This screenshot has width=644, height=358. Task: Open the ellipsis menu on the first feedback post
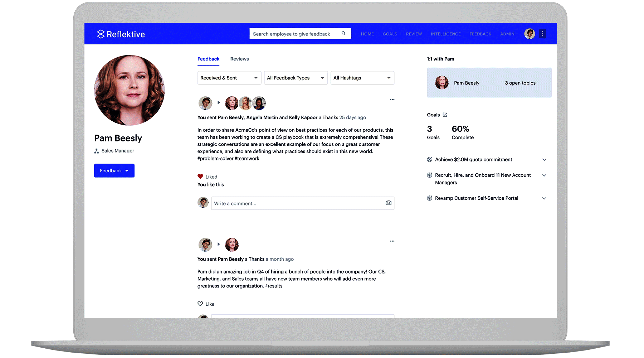pos(392,99)
